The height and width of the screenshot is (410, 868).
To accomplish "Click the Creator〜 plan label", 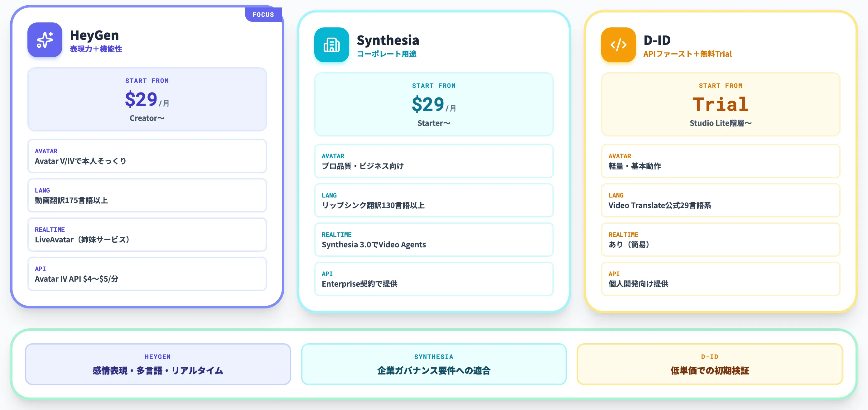I will 147,118.
